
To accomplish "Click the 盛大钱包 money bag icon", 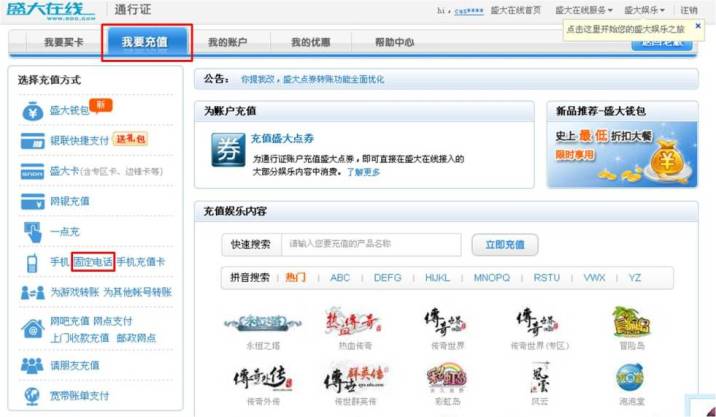I will click(32, 111).
